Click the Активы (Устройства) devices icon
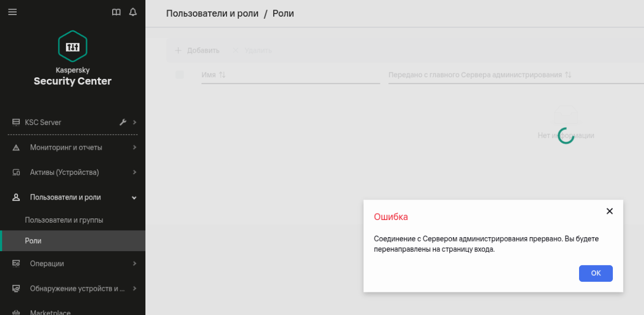The width and height of the screenshot is (644, 315). 16,173
